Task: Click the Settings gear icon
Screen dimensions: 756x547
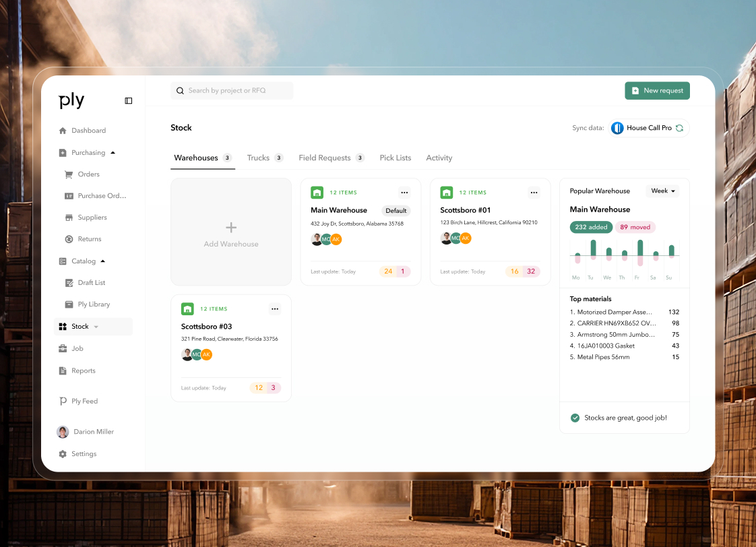Action: [x=63, y=454]
